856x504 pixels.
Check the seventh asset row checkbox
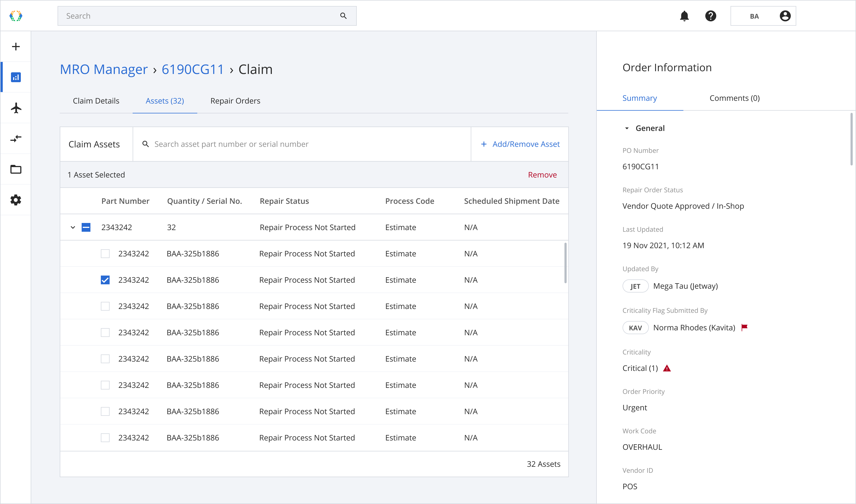tap(105, 412)
